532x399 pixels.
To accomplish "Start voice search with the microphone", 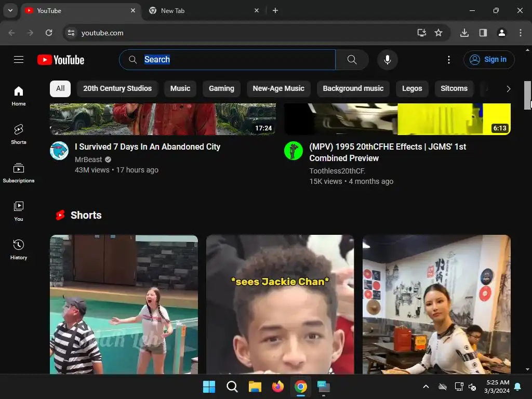I will [388, 60].
